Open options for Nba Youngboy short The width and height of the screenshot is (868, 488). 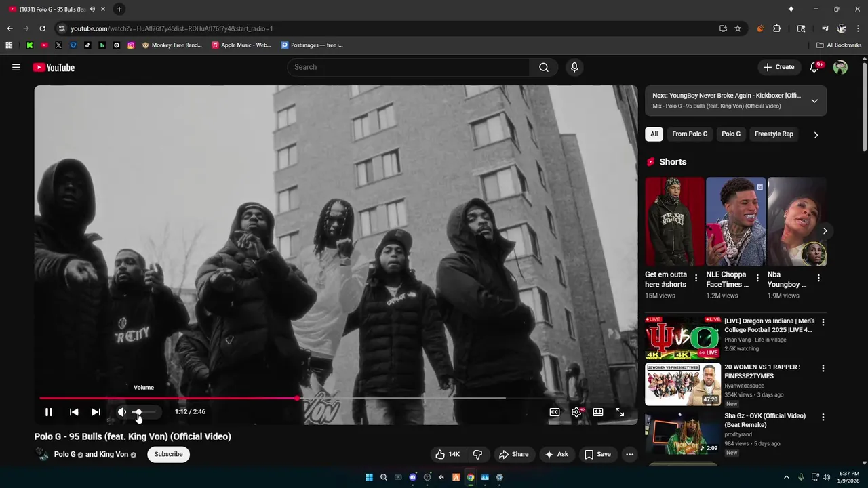[x=818, y=278]
